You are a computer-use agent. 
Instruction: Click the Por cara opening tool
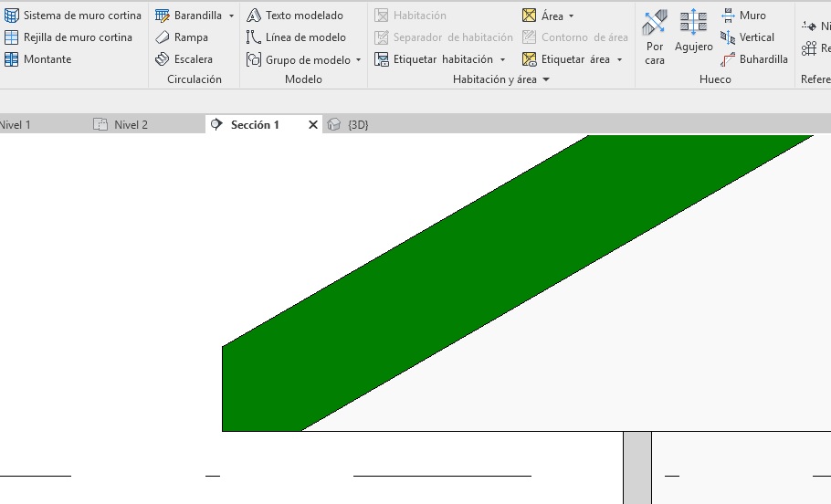[655, 37]
